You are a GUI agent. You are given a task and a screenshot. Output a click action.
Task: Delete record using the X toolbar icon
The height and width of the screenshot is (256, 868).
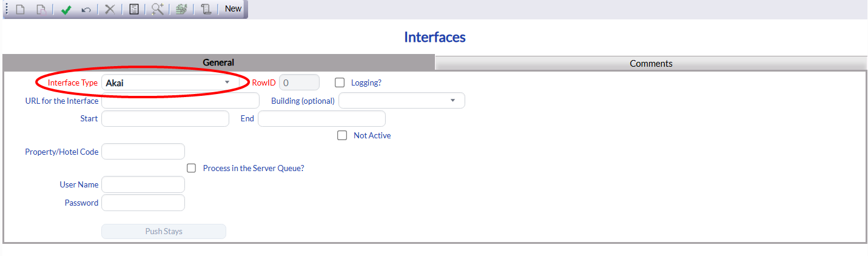[x=110, y=9]
